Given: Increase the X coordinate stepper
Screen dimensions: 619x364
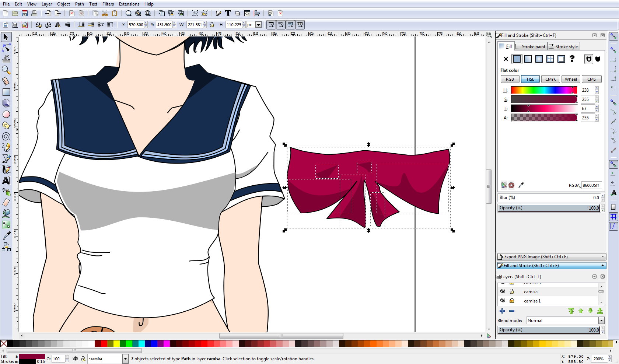Looking at the screenshot, I should [146, 23].
